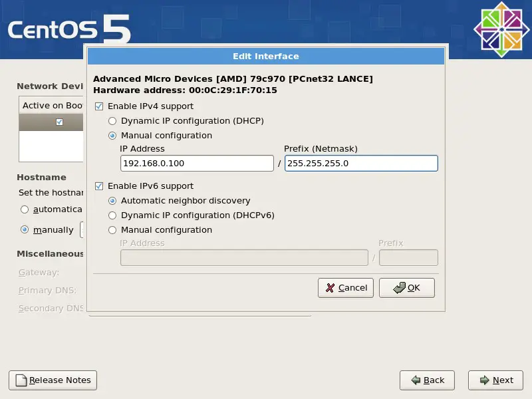Go Back to the previous installer step
This screenshot has width=532, height=399.
click(427, 380)
